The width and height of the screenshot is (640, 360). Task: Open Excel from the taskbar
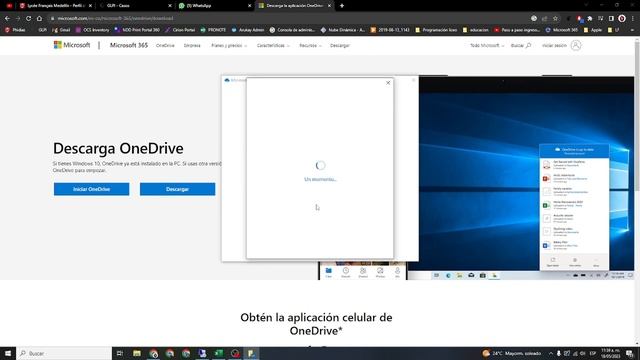(219, 353)
